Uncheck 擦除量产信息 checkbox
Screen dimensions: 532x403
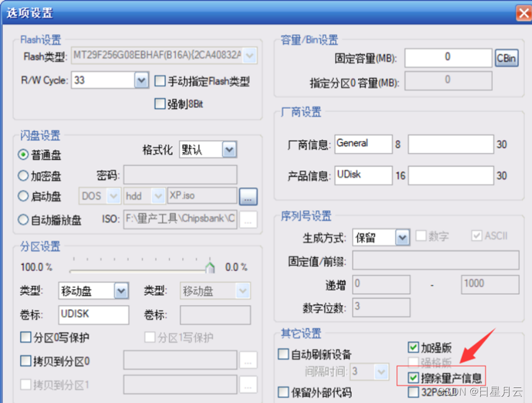pyautogui.click(x=413, y=377)
